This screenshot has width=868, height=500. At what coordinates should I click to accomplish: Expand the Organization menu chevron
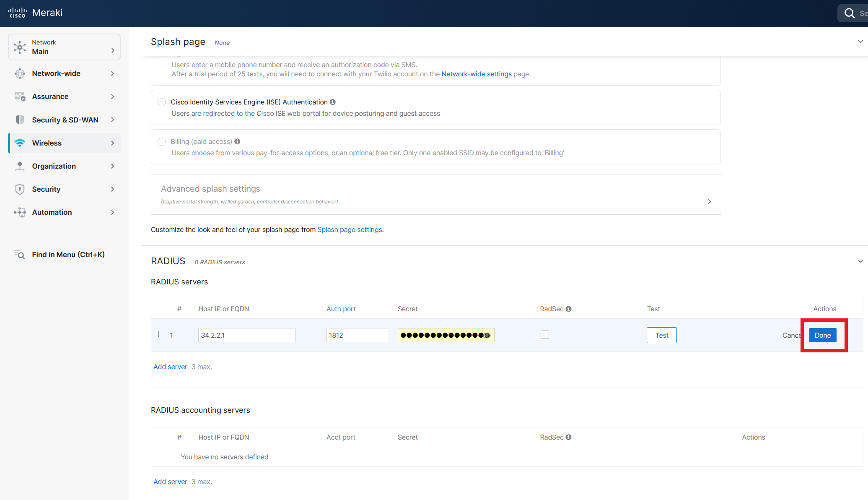click(112, 166)
